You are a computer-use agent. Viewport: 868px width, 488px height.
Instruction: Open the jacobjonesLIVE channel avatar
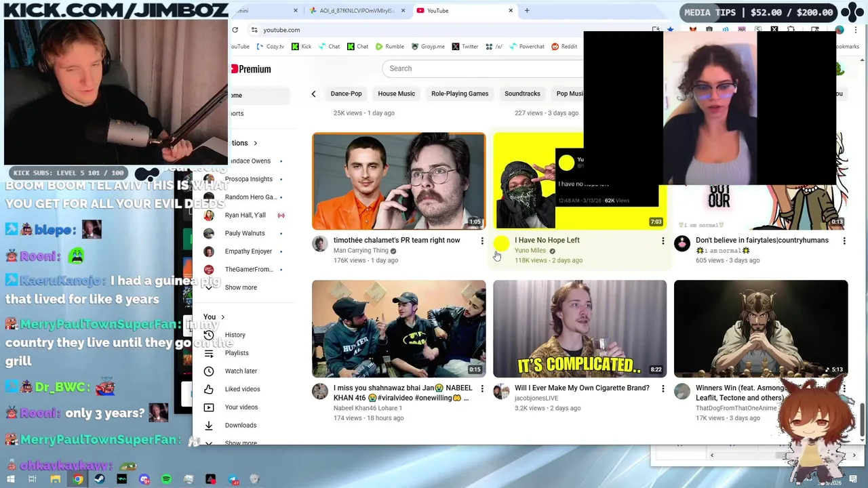point(501,391)
